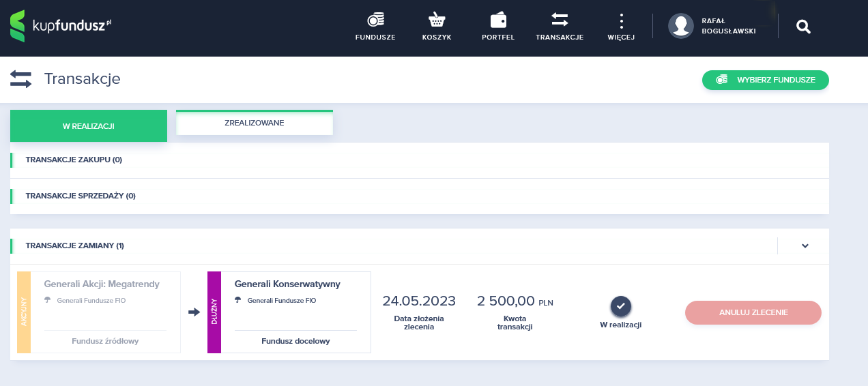Click the Rafał Bogusławski account name
The height and width of the screenshot is (386, 868).
728,26
